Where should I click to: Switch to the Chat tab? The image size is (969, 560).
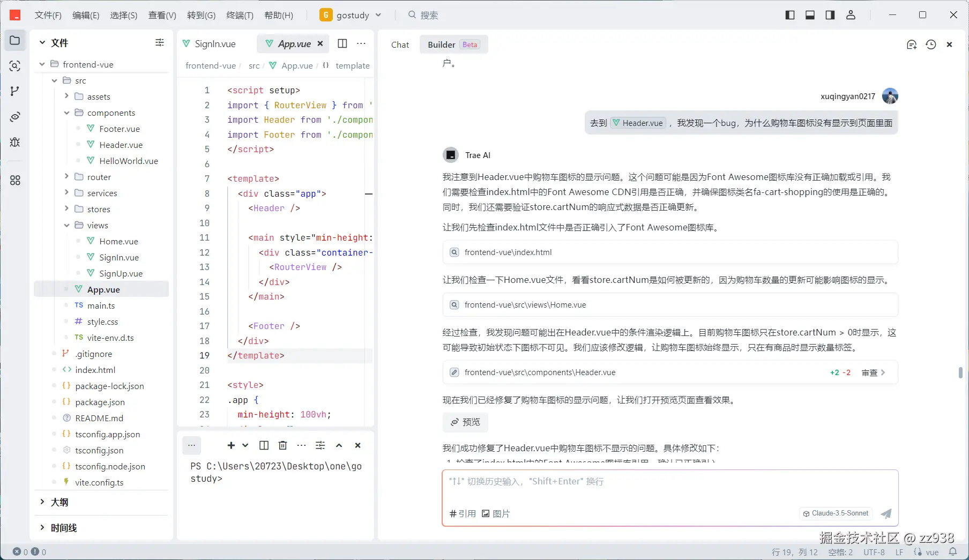coord(400,44)
